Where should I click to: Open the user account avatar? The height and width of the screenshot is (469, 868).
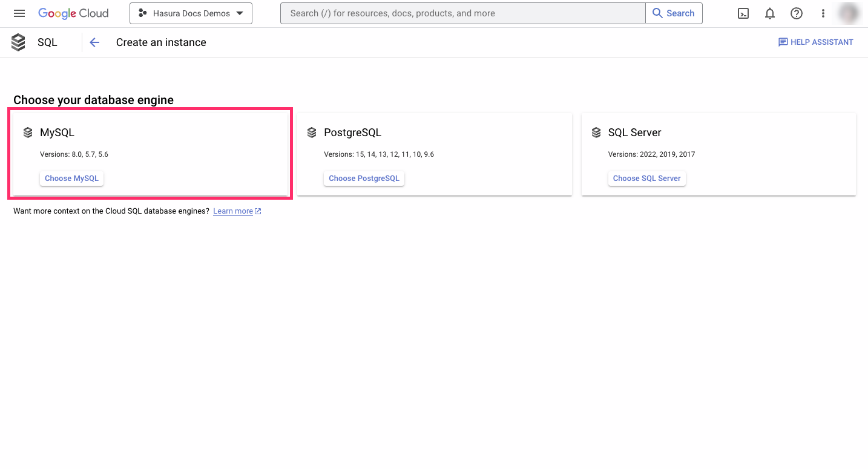[x=849, y=13]
